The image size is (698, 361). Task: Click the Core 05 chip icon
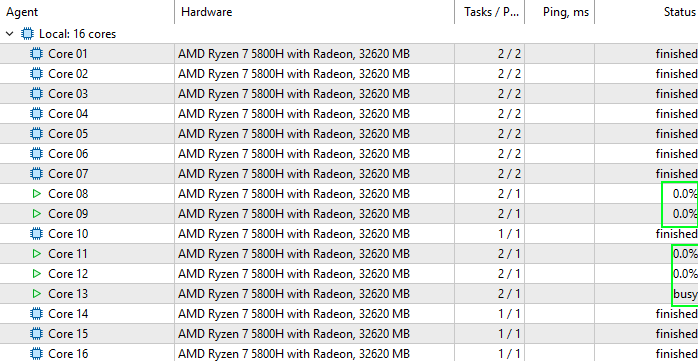point(37,134)
